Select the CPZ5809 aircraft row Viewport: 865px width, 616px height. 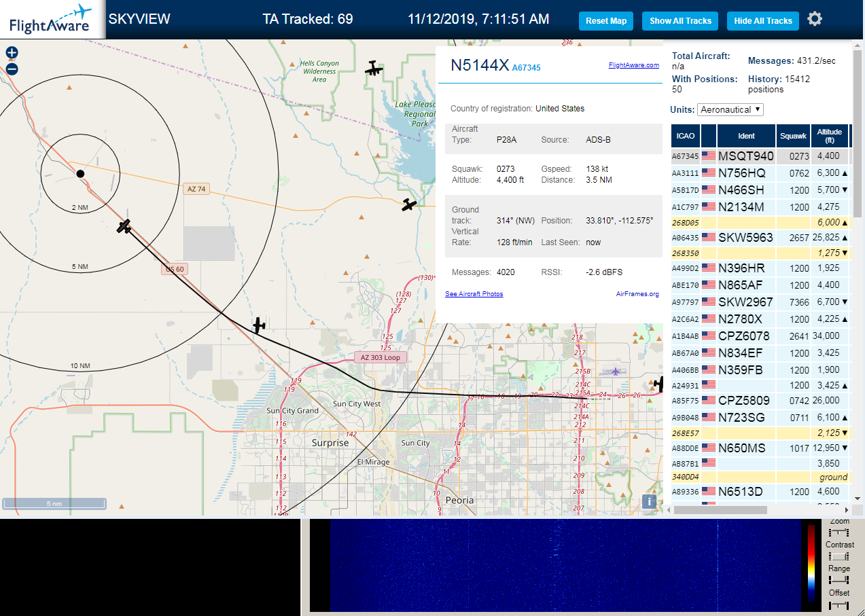pos(760,401)
